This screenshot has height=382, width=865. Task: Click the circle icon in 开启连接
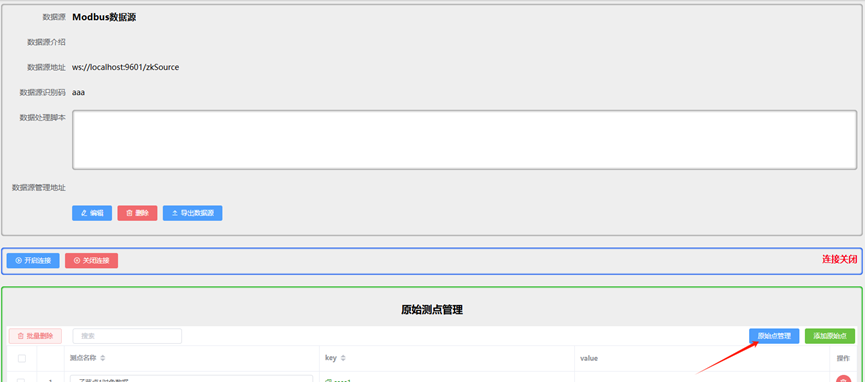click(x=18, y=261)
